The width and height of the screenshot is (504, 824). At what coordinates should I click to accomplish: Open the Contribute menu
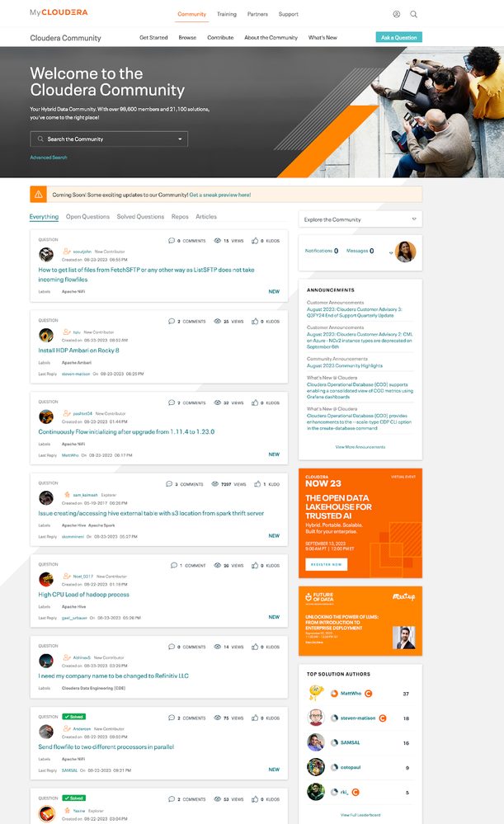tap(220, 38)
